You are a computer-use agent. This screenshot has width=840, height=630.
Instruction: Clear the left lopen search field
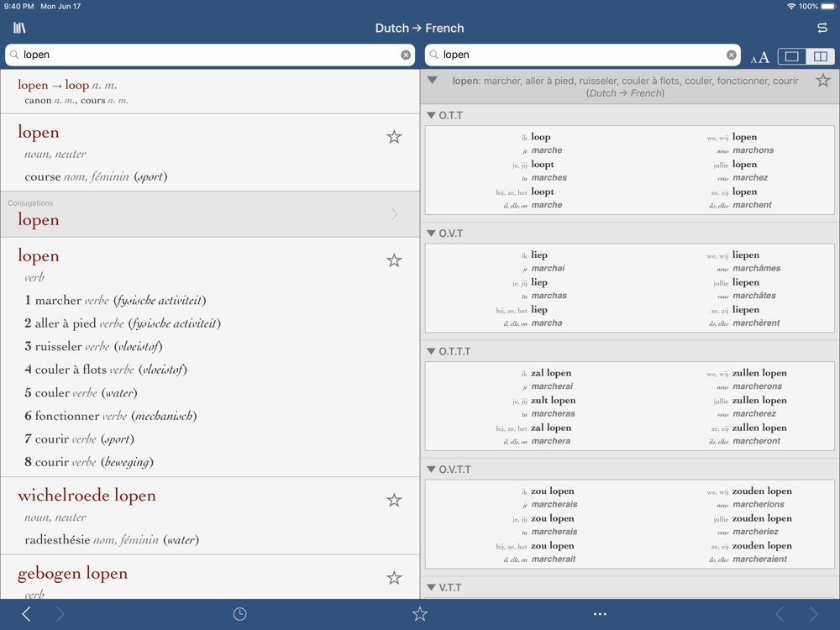(406, 55)
